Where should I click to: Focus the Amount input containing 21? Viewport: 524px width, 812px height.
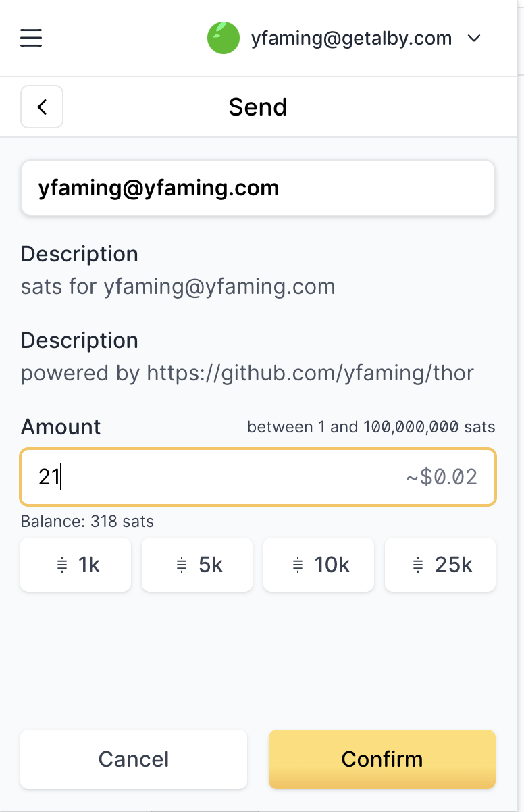pyautogui.click(x=258, y=477)
